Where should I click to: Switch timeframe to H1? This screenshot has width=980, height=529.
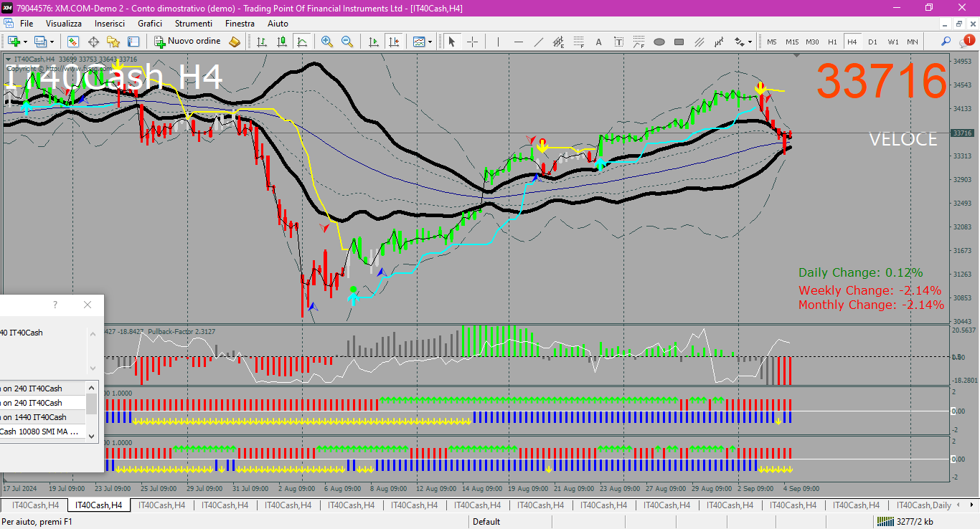click(x=832, y=42)
